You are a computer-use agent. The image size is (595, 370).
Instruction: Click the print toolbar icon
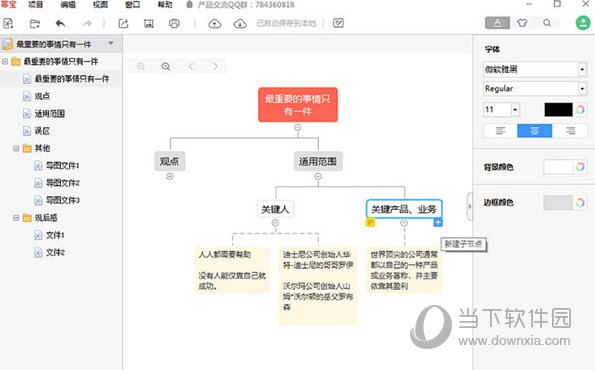[174, 24]
